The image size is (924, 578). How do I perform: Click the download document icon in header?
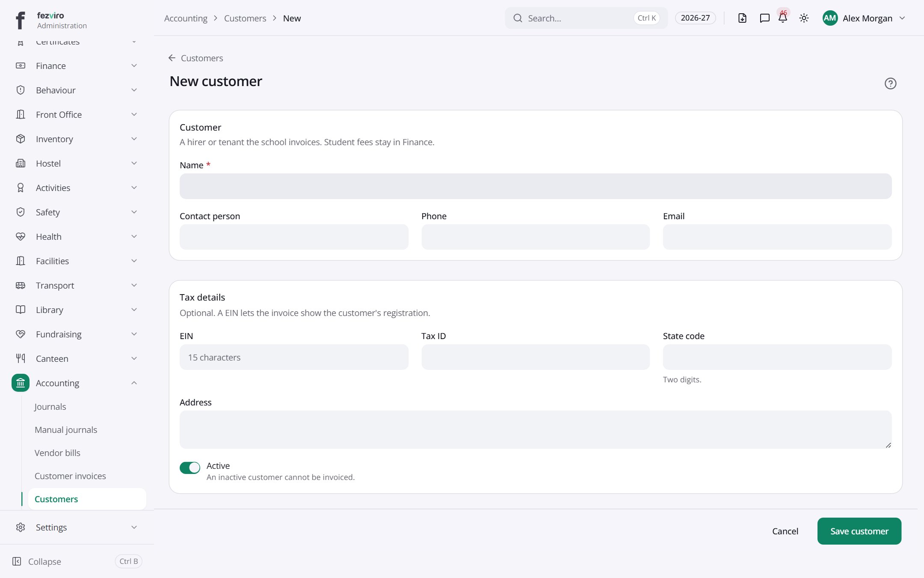(x=742, y=18)
